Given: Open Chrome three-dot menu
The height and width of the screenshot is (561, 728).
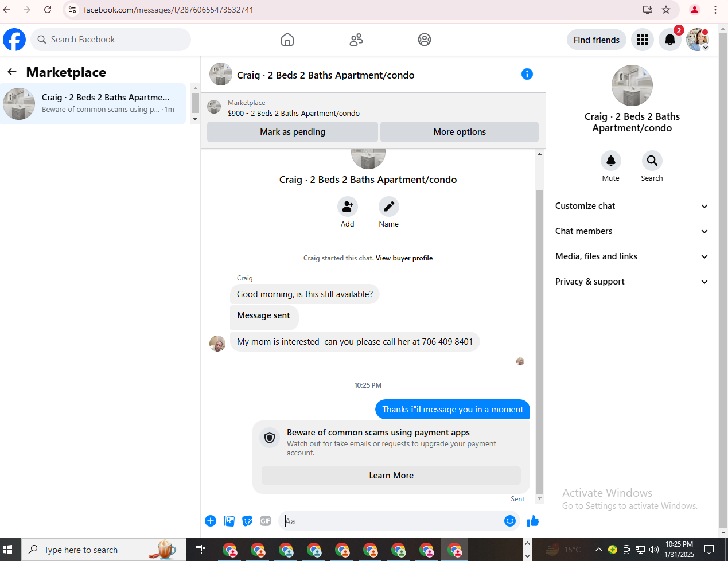Looking at the screenshot, I should 715,10.
